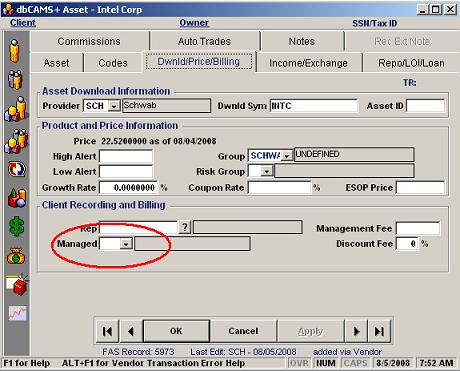Click the CAPS status bar indicator

[x=355, y=363]
